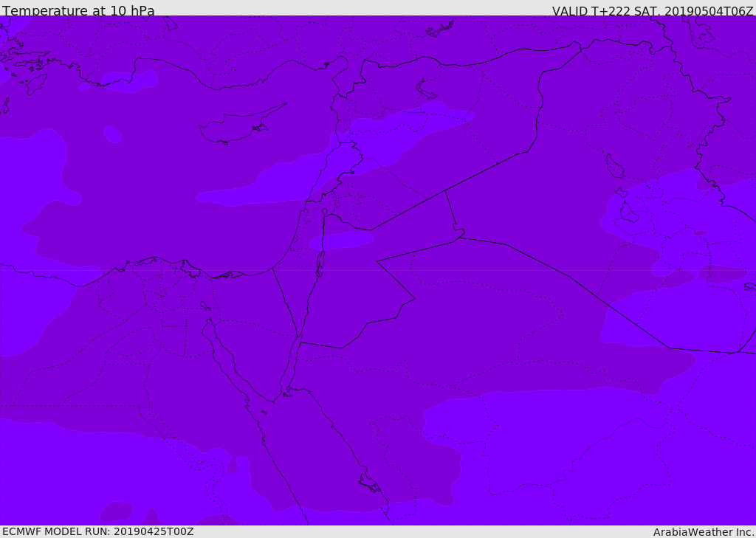Click the 'ECMWF MODEL RUN: 20190425T00Z' footer text
The width and height of the screenshot is (756, 538).
click(98, 532)
